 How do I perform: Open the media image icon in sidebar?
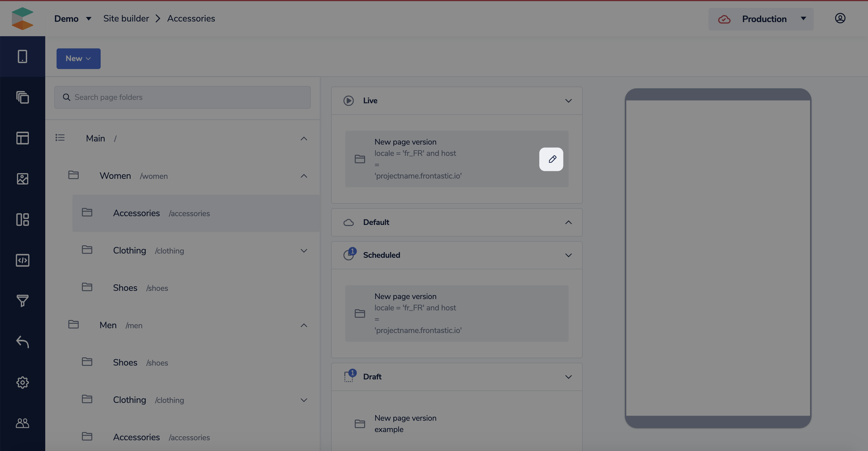pos(22,179)
